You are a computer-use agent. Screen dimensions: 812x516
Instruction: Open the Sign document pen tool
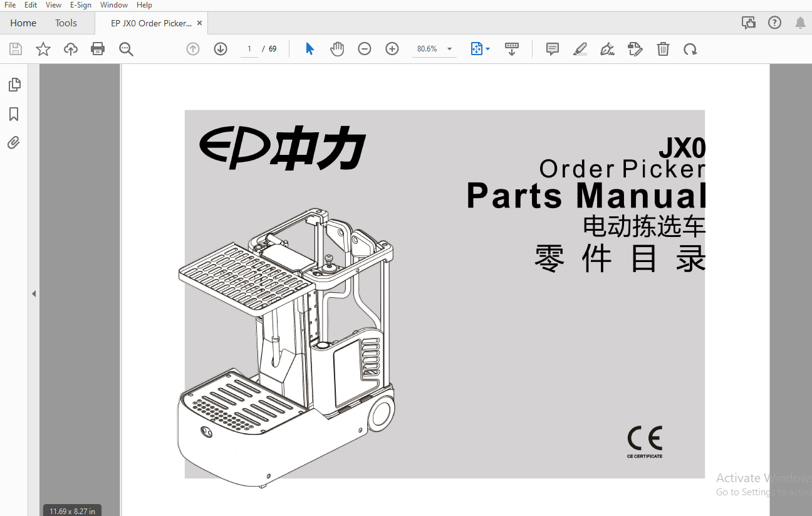(x=607, y=49)
